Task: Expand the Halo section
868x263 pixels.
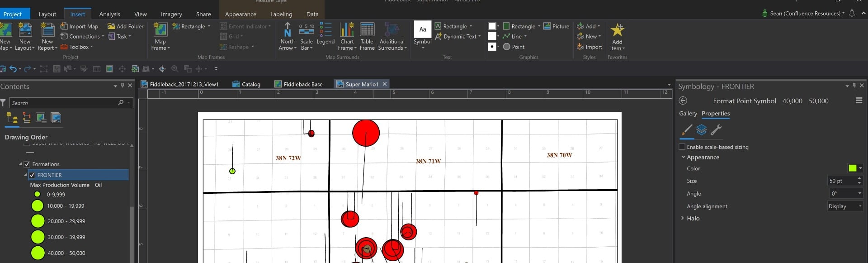Action: coord(683,218)
